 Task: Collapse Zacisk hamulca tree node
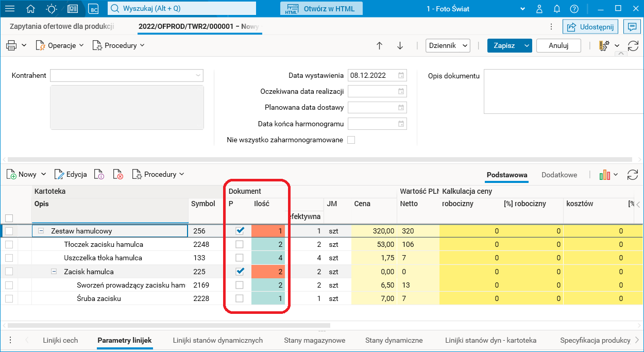pyautogui.click(x=54, y=271)
